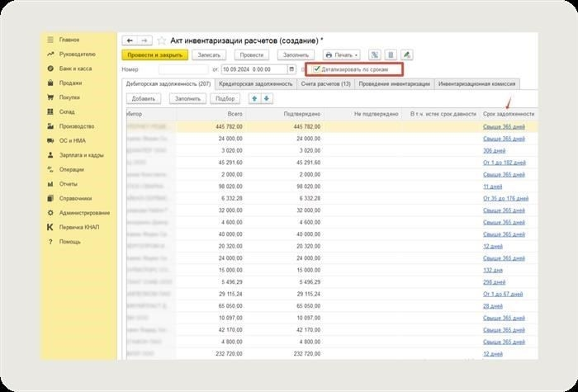Open the 132 дня link
This screenshot has height=392, width=578.
(x=493, y=270)
